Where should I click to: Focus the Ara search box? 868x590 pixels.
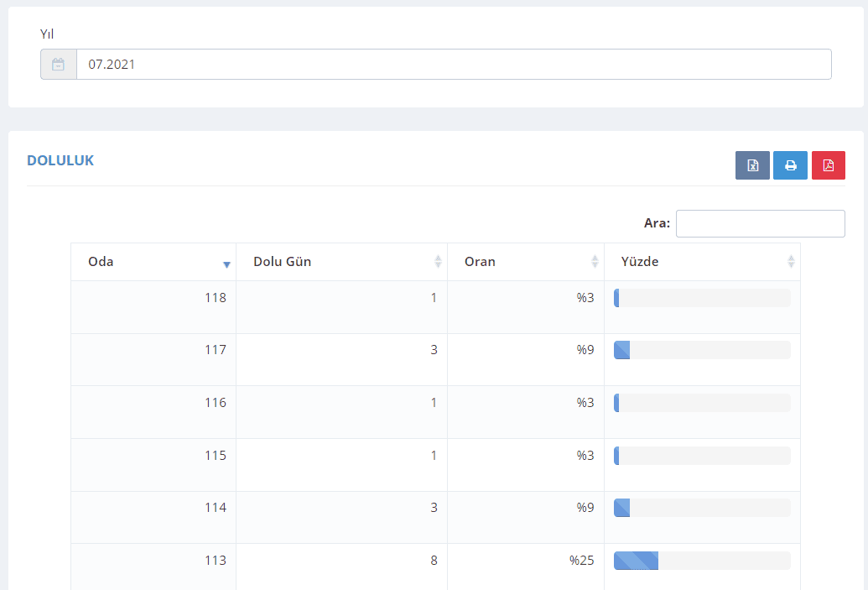[760, 223]
